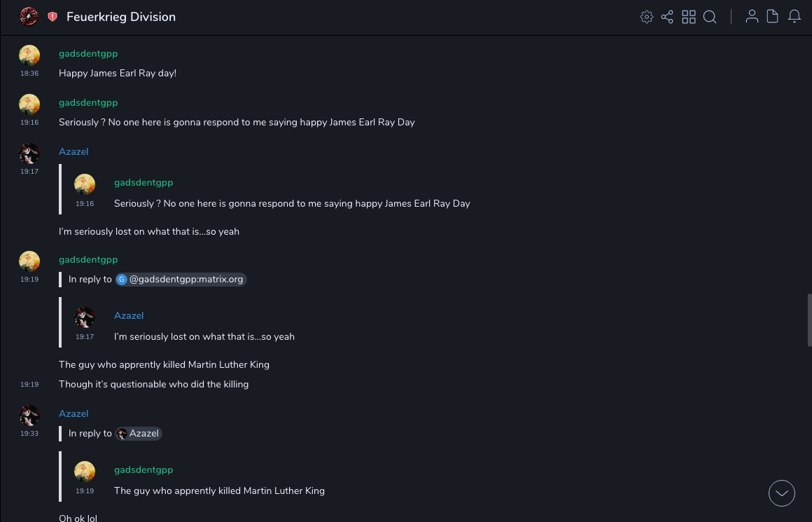This screenshot has height=522, width=812.
Task: Search messages with the magnifier icon
Action: [710, 17]
